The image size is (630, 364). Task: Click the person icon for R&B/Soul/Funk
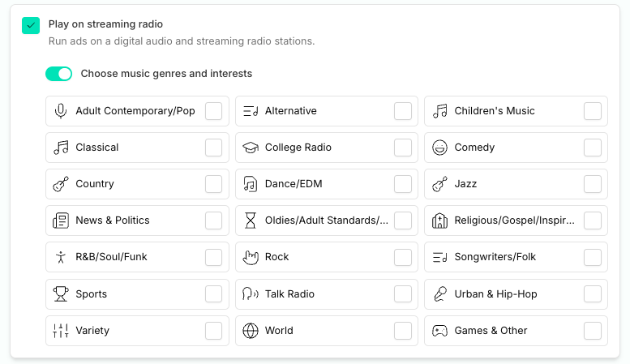point(61,257)
